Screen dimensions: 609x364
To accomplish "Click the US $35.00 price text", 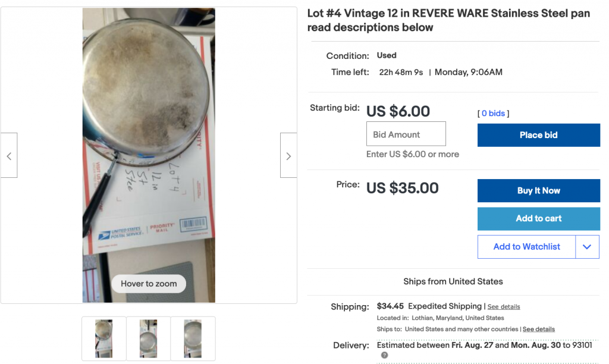I will coord(403,188).
